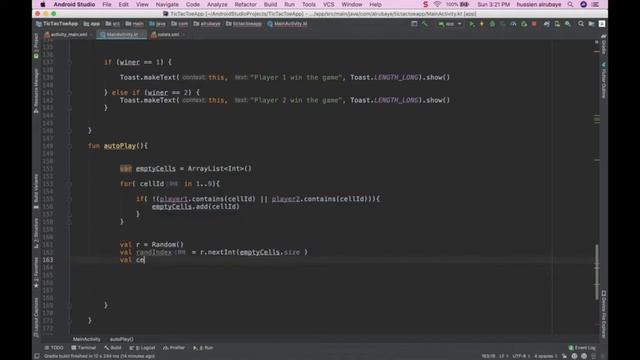Click the java folder breadcrumb
This screenshot has width=640, height=360.
[x=158, y=24]
